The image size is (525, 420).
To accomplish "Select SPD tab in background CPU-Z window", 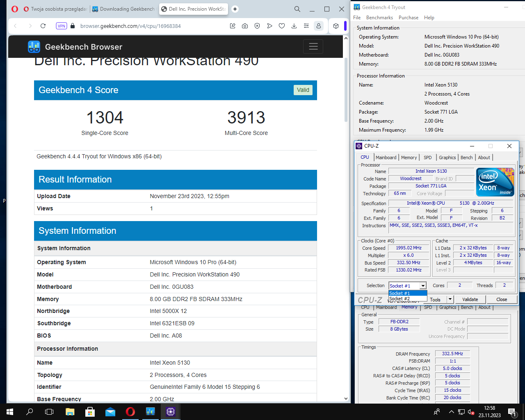I will [x=428, y=307].
